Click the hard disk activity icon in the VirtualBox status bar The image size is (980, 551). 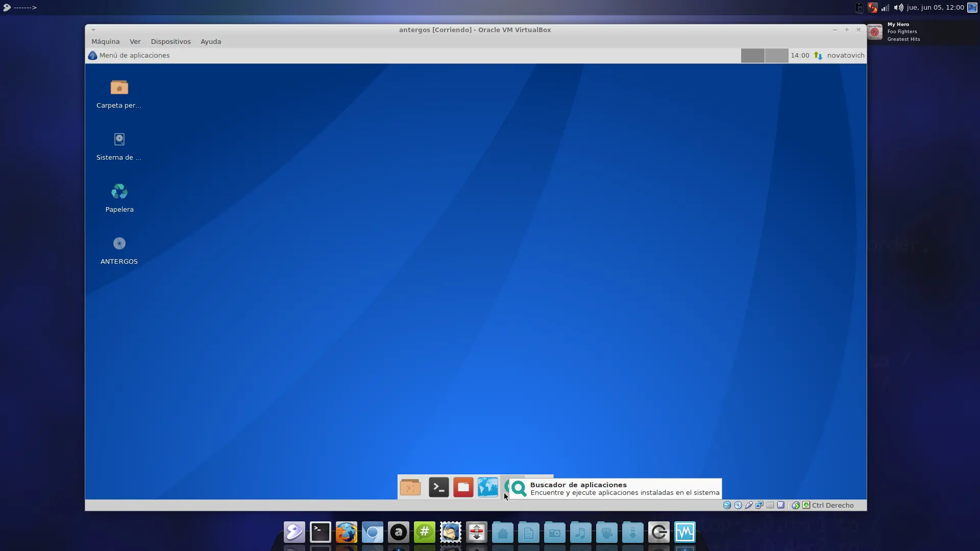tap(727, 506)
